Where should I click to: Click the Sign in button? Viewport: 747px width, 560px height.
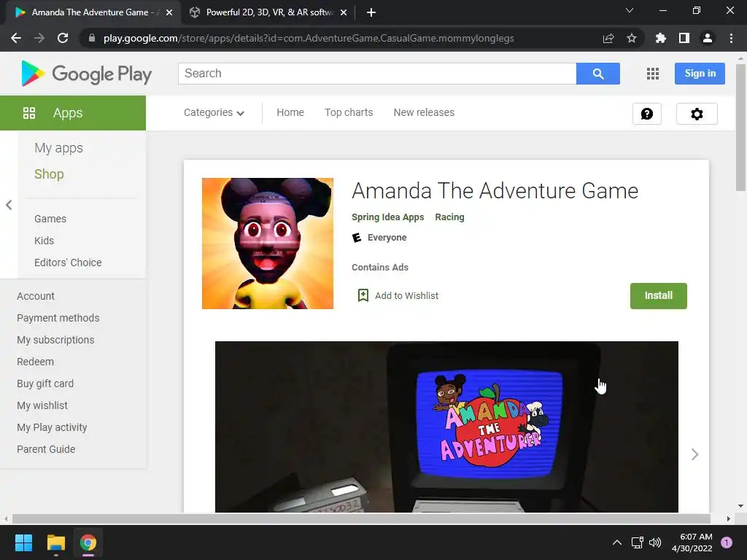[x=700, y=74]
